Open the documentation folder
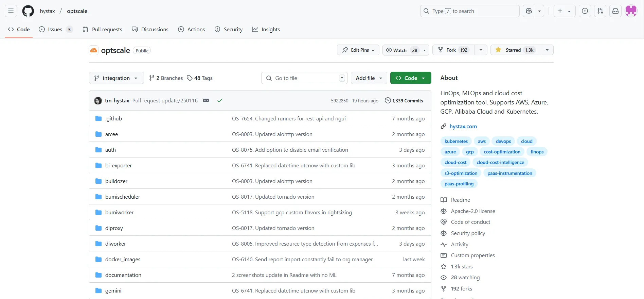 (x=123, y=275)
